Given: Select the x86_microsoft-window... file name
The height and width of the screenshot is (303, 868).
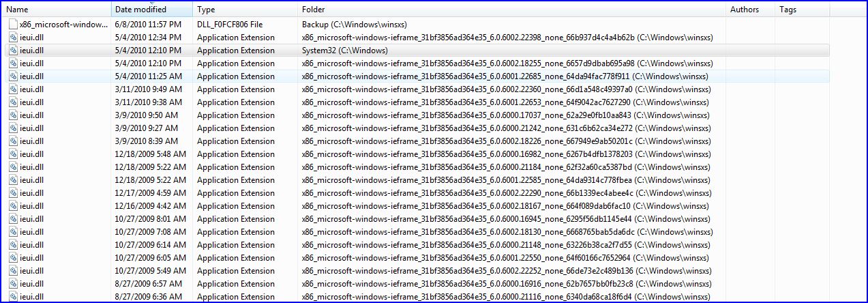Looking at the screenshot, I should 64,25.
